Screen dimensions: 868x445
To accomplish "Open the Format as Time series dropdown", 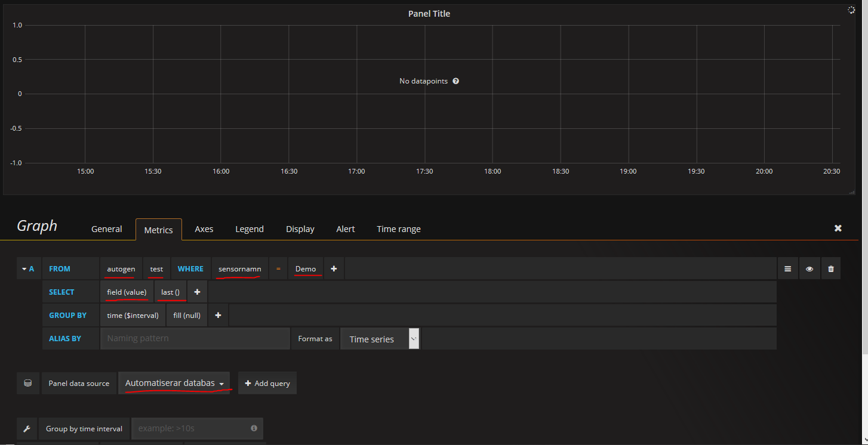I will [380, 339].
